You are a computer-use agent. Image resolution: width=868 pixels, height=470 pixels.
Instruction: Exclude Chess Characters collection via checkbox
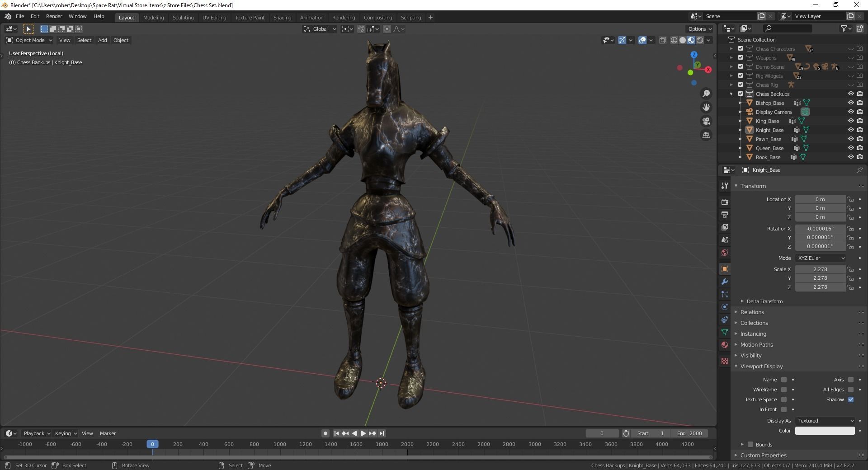(741, 49)
